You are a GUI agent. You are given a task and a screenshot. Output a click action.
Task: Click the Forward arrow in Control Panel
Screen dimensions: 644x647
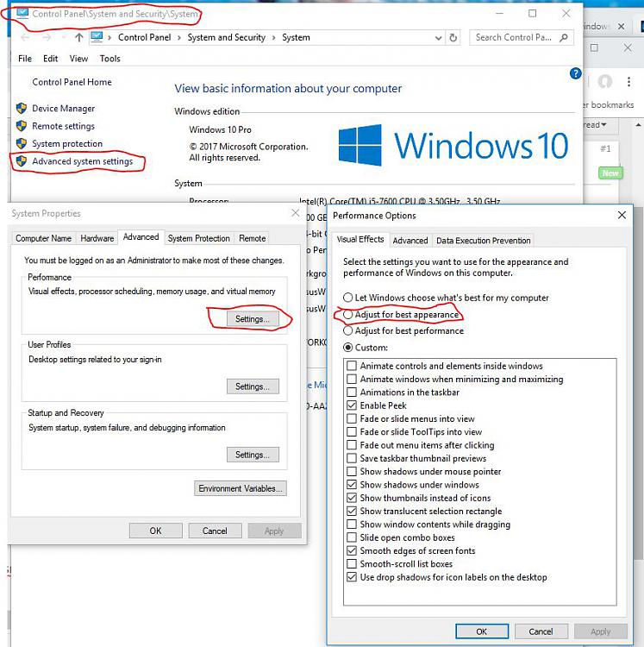click(x=47, y=38)
